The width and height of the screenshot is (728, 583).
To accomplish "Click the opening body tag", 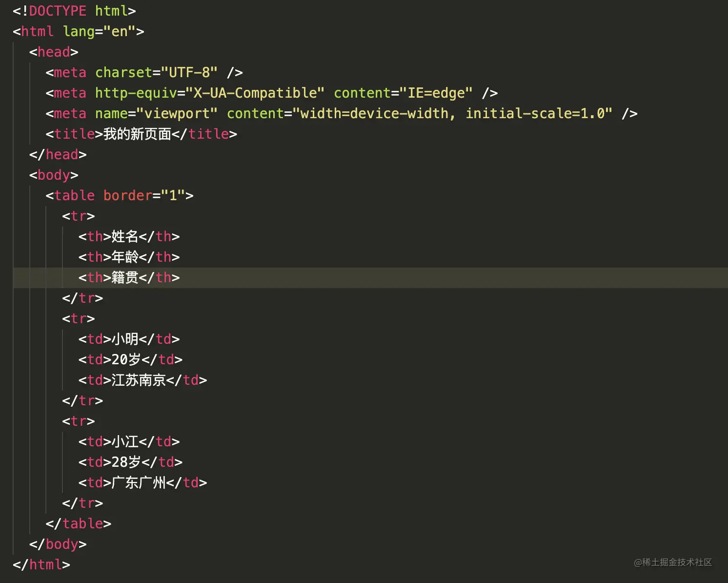I will pyautogui.click(x=54, y=175).
